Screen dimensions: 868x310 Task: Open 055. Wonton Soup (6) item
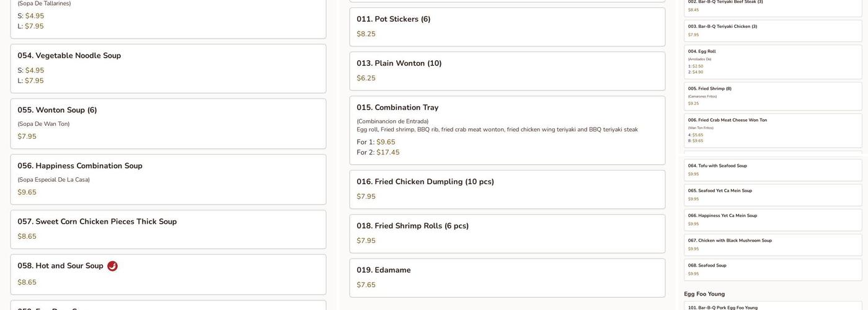coord(168,123)
